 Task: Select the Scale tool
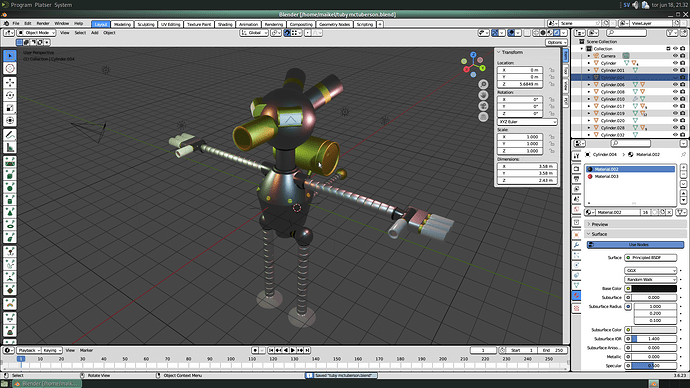tap(10, 108)
